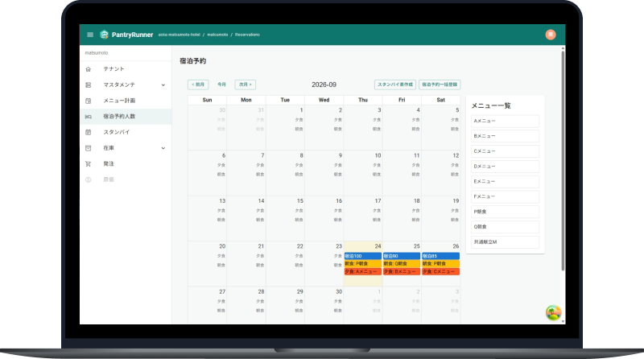Viewport: 644px width, 359px height.
Task: Open the floating help widget icon
Action: coord(553,312)
